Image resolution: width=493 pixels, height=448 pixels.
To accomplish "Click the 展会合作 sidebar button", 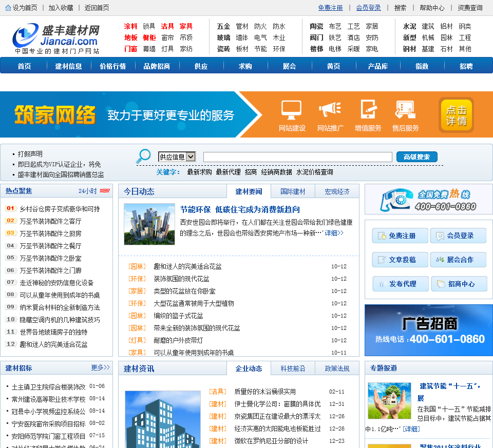I will 458,260.
